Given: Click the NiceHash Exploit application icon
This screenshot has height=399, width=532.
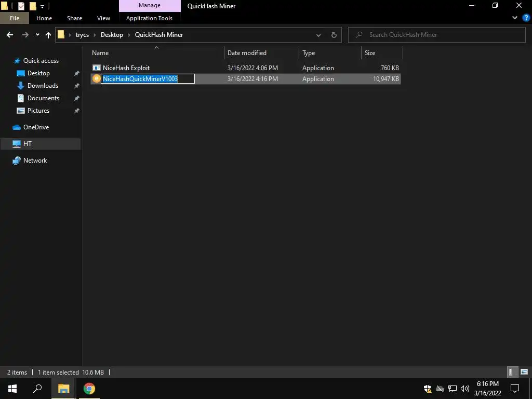Looking at the screenshot, I should tap(97, 68).
